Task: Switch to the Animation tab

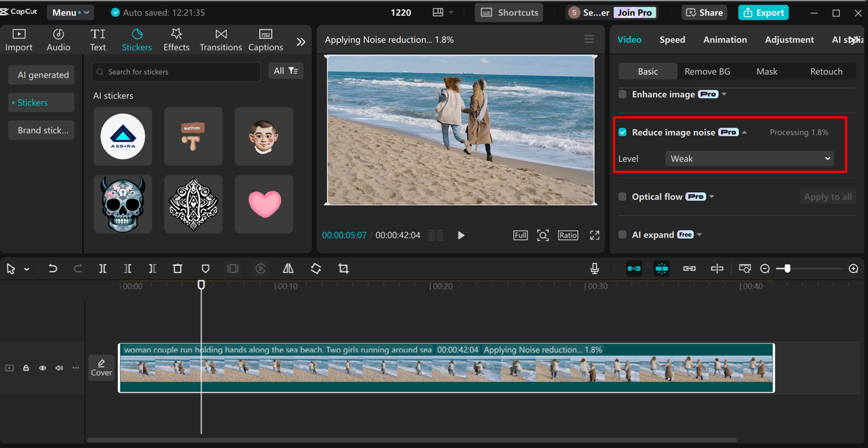Action: click(725, 39)
